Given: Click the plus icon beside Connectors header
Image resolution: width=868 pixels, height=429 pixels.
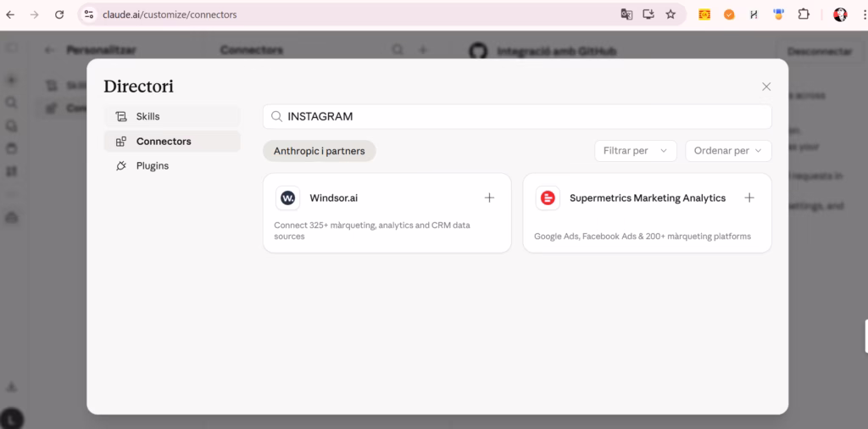Looking at the screenshot, I should [x=423, y=50].
